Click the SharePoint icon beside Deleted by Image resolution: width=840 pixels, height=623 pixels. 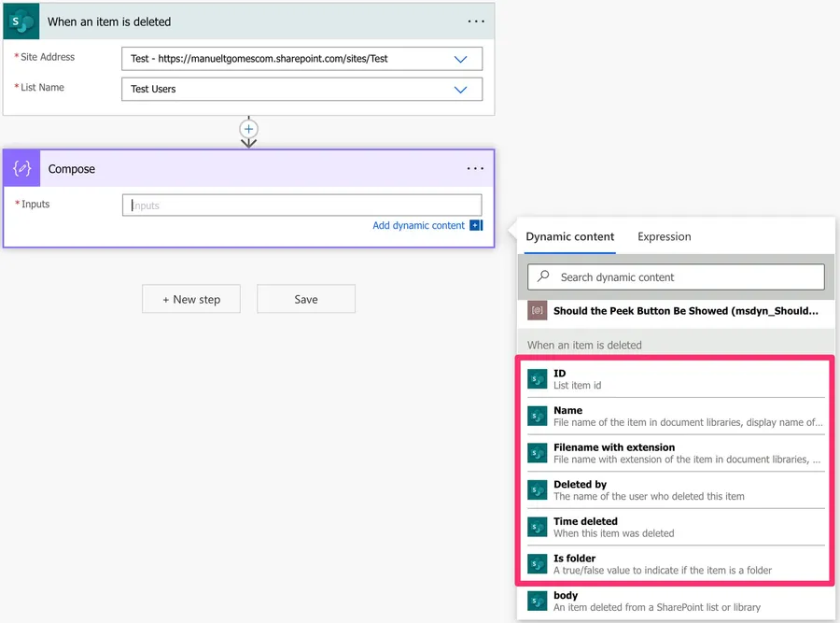click(x=537, y=490)
